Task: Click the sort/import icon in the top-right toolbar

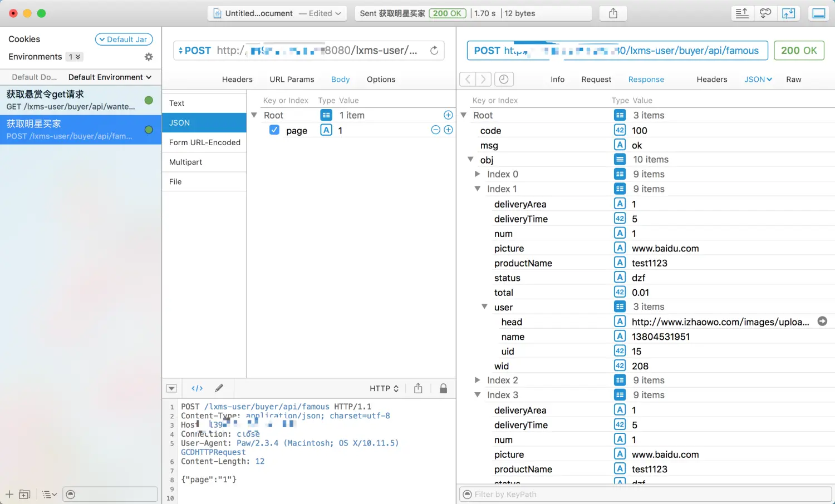Action: tap(742, 13)
